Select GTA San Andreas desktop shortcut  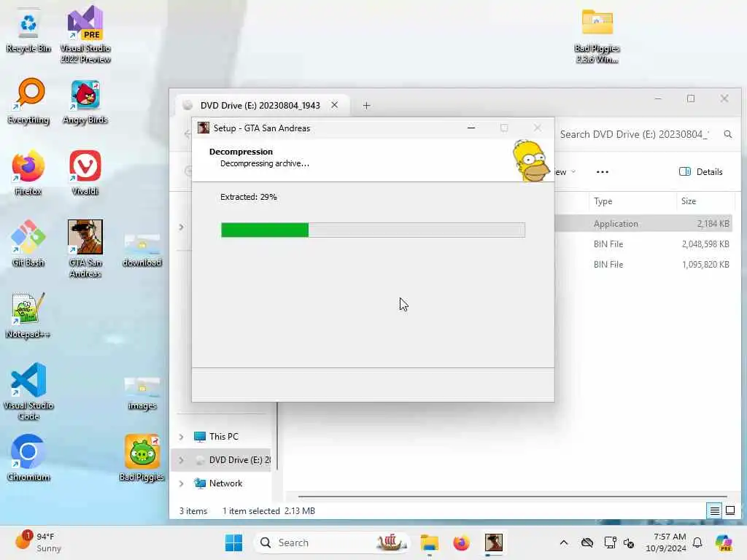click(x=85, y=248)
